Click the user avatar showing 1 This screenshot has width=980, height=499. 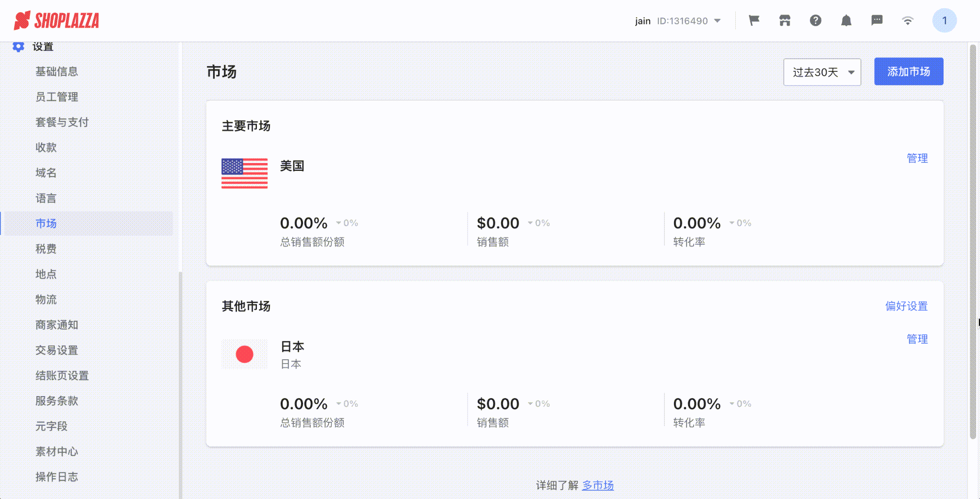tap(944, 20)
